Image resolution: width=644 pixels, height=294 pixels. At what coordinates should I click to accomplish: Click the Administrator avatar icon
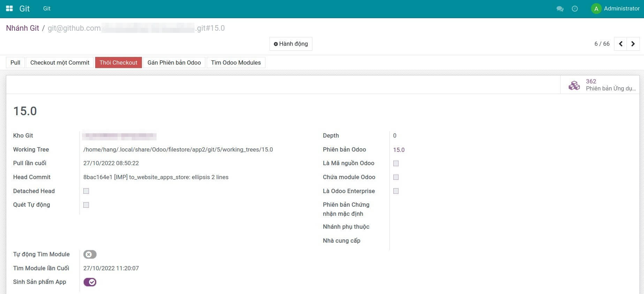click(596, 9)
